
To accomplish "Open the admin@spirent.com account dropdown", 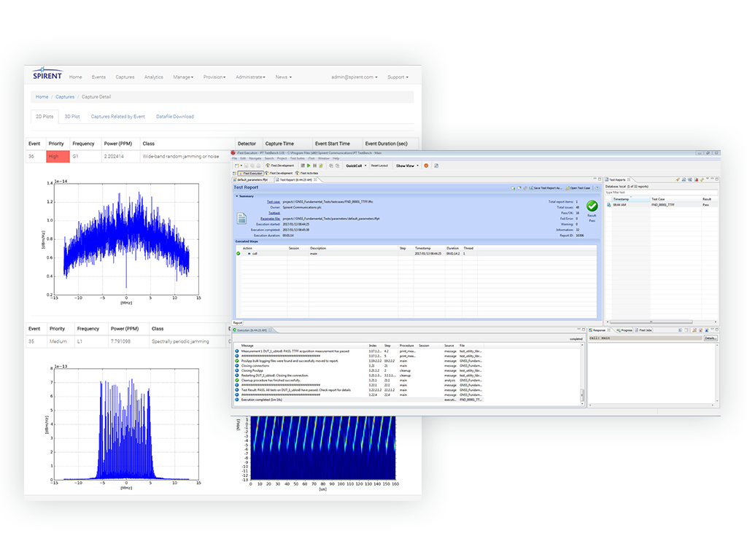I will click(354, 77).
